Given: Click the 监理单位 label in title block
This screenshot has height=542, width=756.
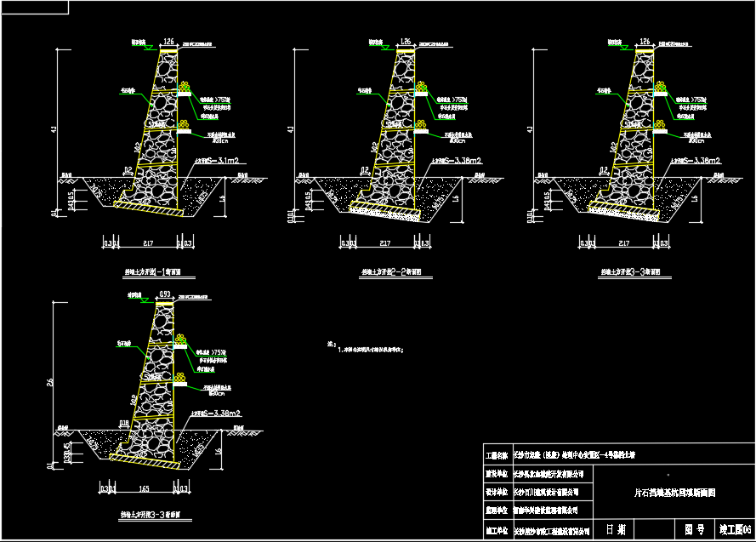Looking at the screenshot, I should tap(497, 511).
